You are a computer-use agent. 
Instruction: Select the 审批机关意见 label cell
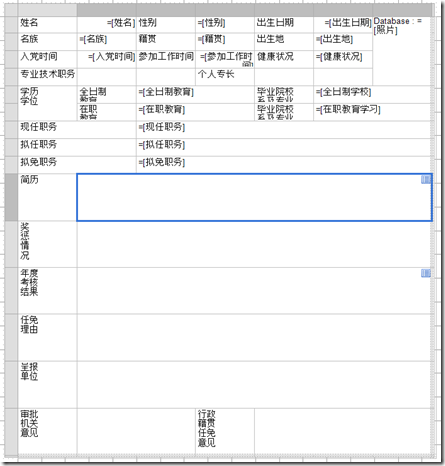[47, 431]
